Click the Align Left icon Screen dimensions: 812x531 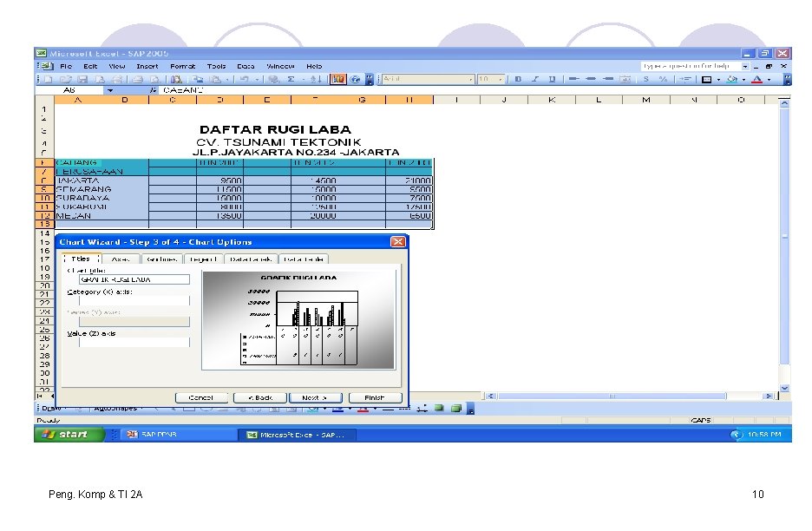573,79
